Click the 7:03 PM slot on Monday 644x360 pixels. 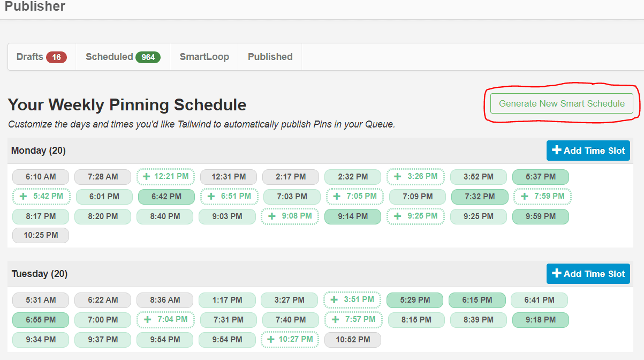point(292,197)
